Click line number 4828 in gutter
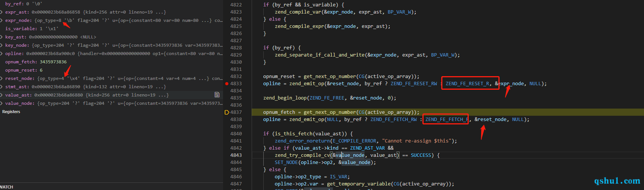The image size is (644, 190). click(x=236, y=48)
